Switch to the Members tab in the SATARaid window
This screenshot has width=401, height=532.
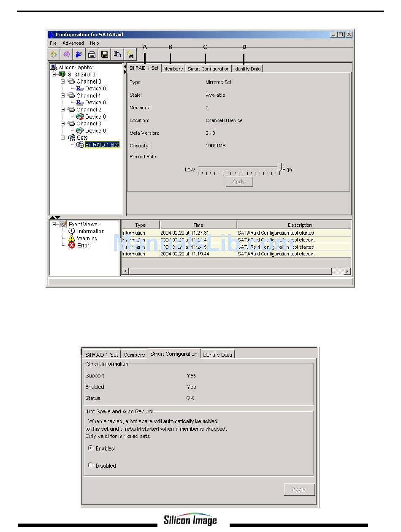pyautogui.click(x=173, y=69)
